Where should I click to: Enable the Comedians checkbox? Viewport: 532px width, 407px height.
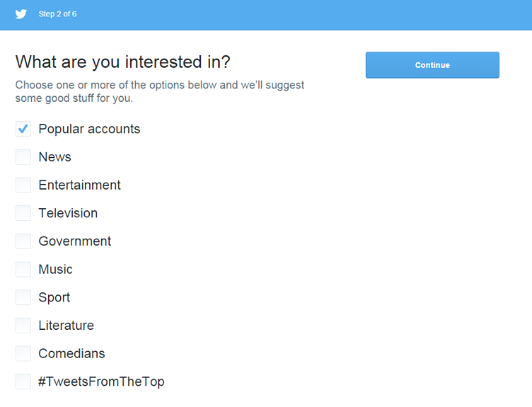click(23, 353)
